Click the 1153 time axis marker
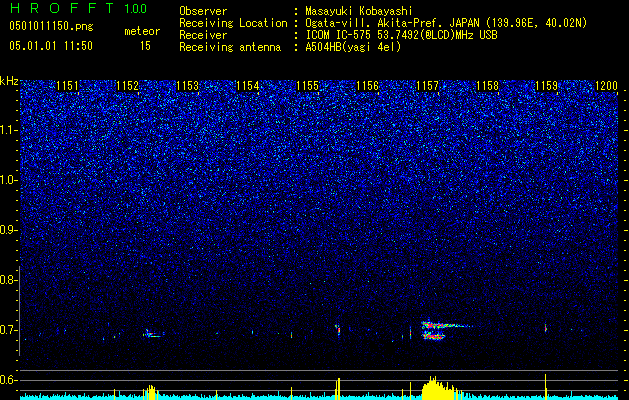The width and height of the screenshot is (629, 400). (188, 86)
